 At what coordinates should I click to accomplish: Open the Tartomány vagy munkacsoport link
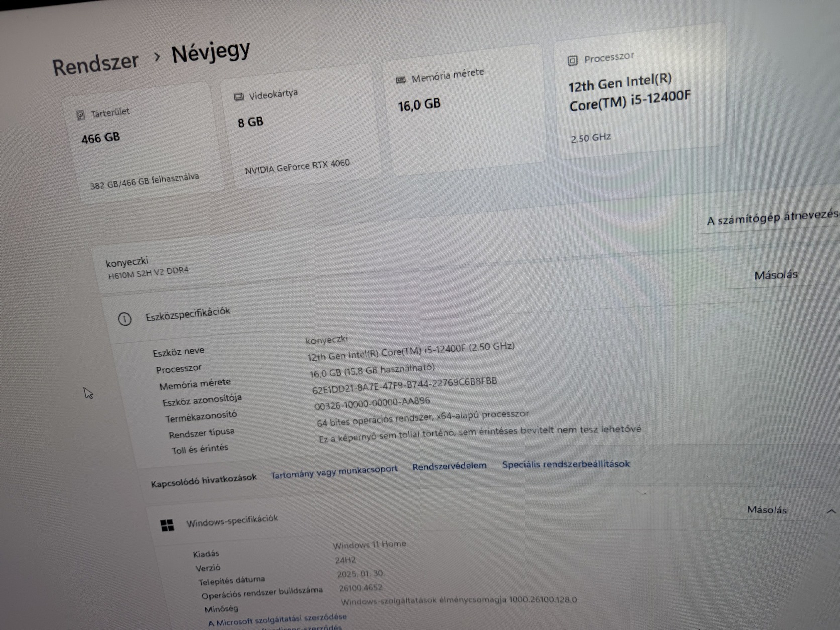[x=334, y=472]
